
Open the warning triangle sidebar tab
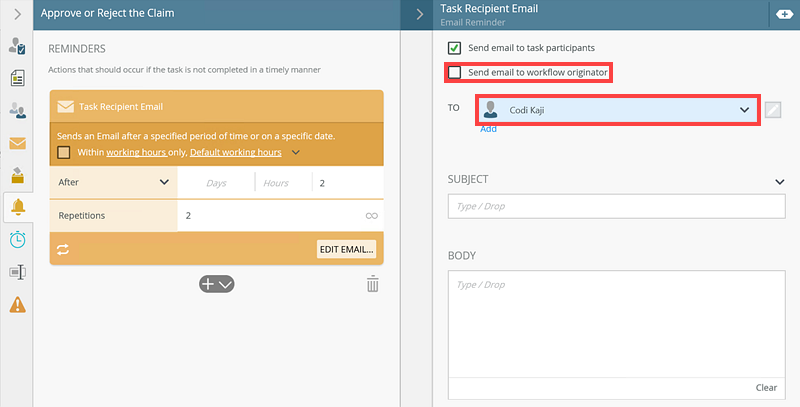pos(17,304)
